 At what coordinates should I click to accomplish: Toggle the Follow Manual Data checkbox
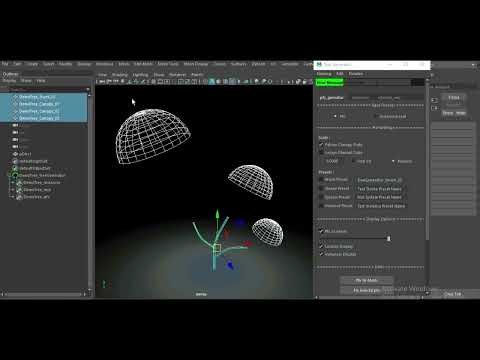(x=321, y=152)
